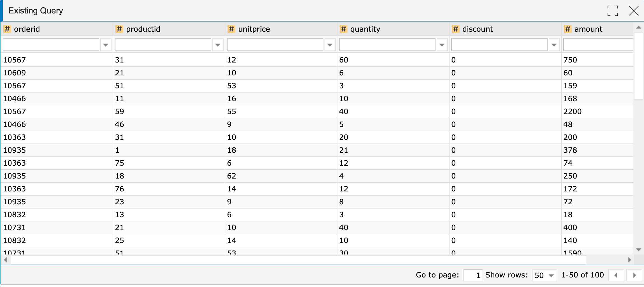Click the fullscreen expand icon
644x287 pixels.
(613, 10)
